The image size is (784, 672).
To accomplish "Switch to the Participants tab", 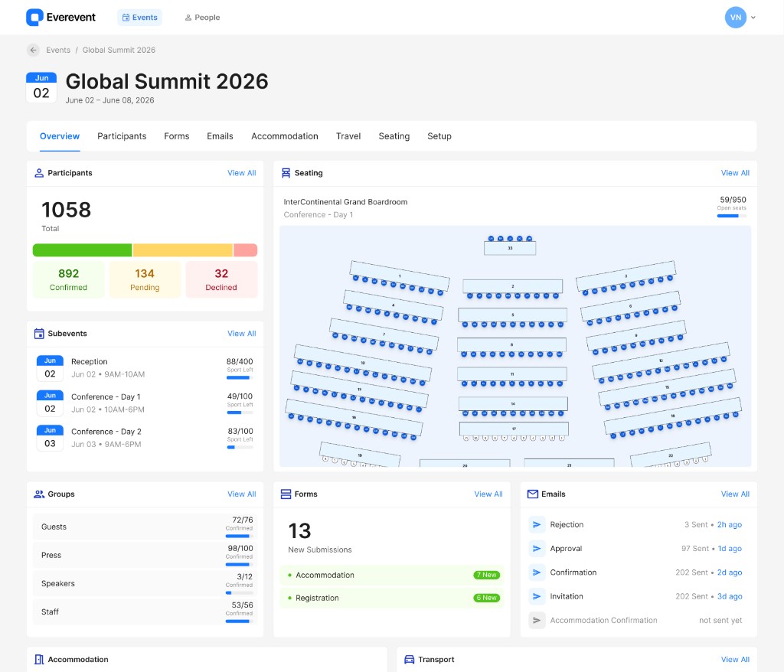I will pyautogui.click(x=122, y=136).
